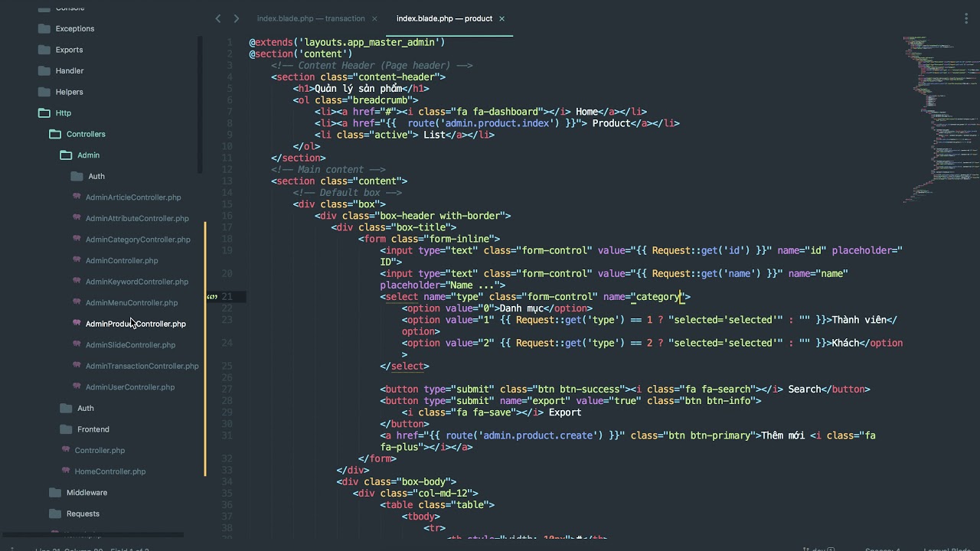
Task: Close the index.blade.php — transaction tab
Action: click(374, 18)
